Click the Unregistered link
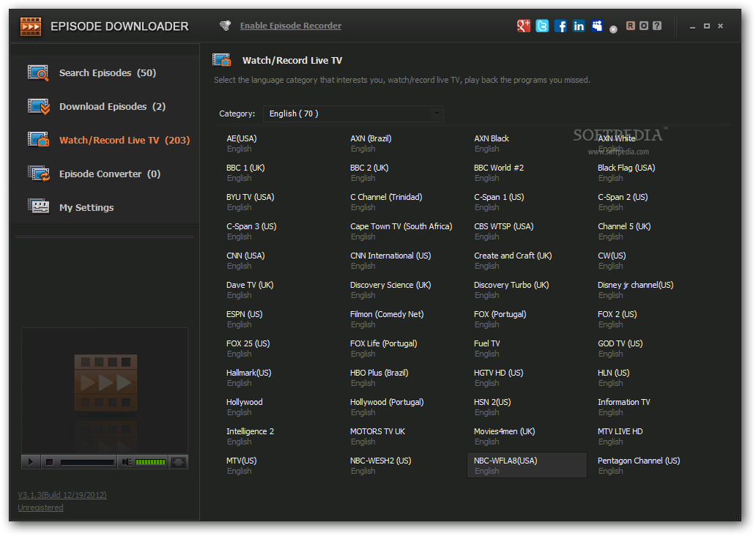The width and height of the screenshot is (756, 536). 40,507
